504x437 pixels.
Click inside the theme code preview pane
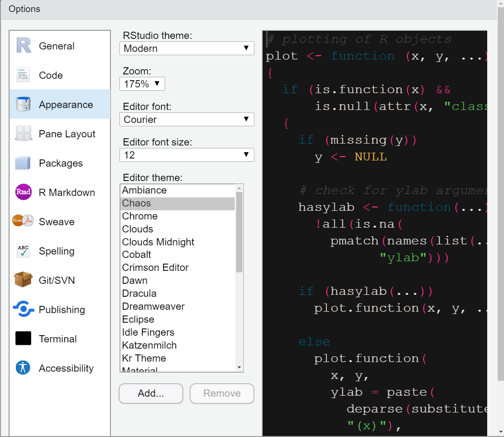coord(375,233)
